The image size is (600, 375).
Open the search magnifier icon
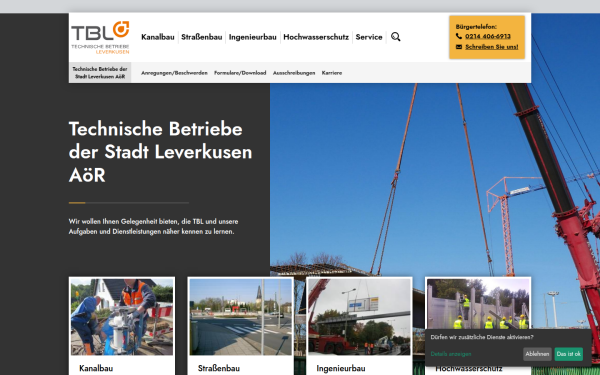pos(396,37)
